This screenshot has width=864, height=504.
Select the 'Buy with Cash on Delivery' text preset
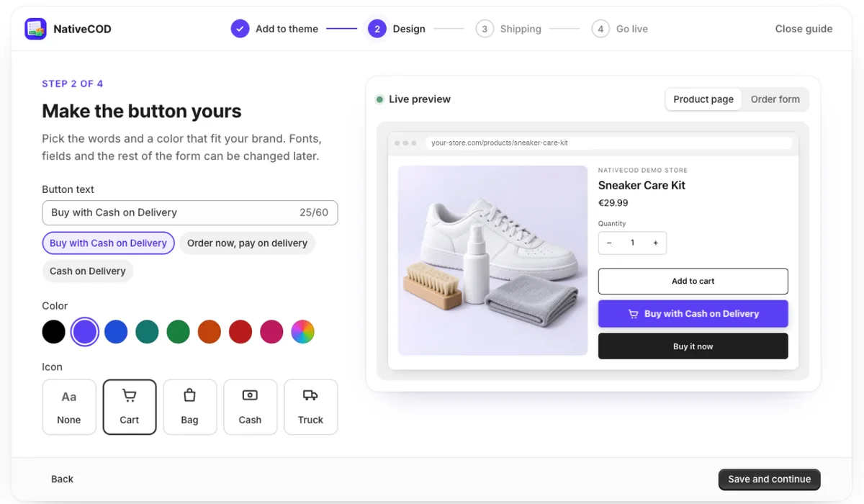108,243
